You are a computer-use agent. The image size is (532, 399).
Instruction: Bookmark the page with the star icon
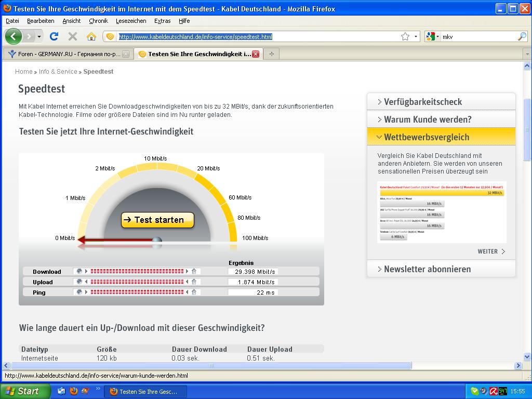pos(405,36)
